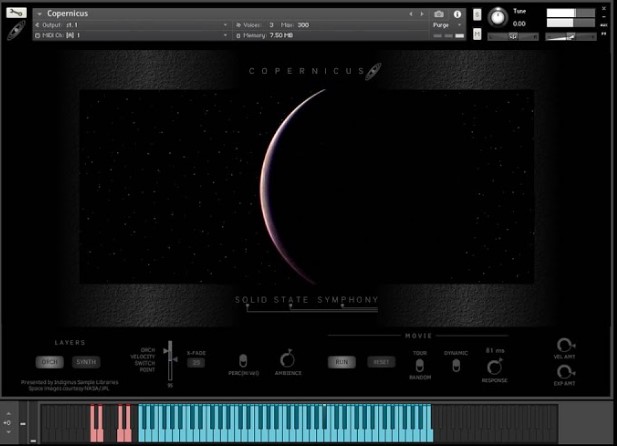This screenshot has height=446, width=617.
Task: Adjust the volume slider under level meters
Action: [x=571, y=37]
